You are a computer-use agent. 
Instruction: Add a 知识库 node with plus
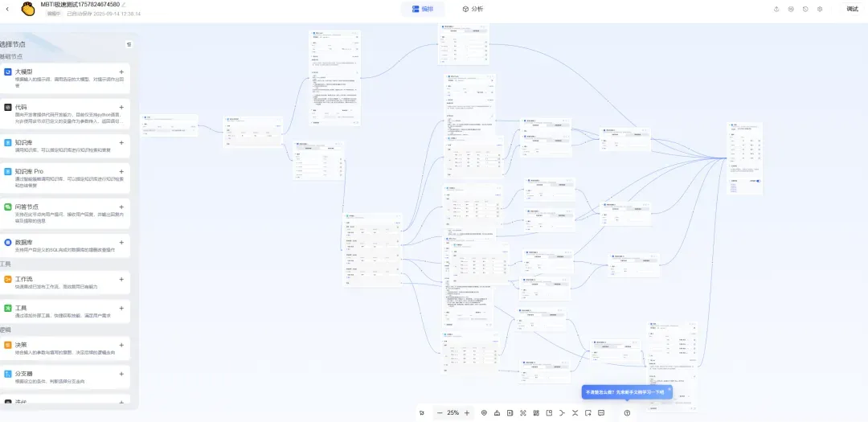[x=121, y=143]
